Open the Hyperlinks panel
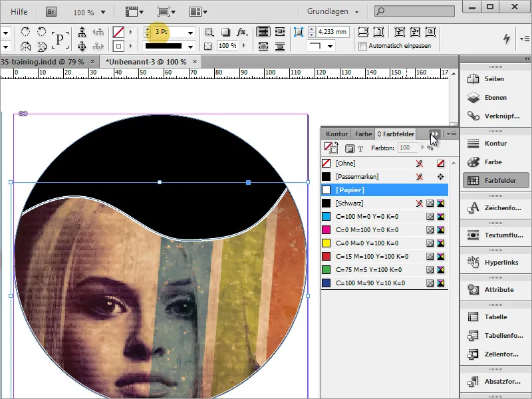 495,262
